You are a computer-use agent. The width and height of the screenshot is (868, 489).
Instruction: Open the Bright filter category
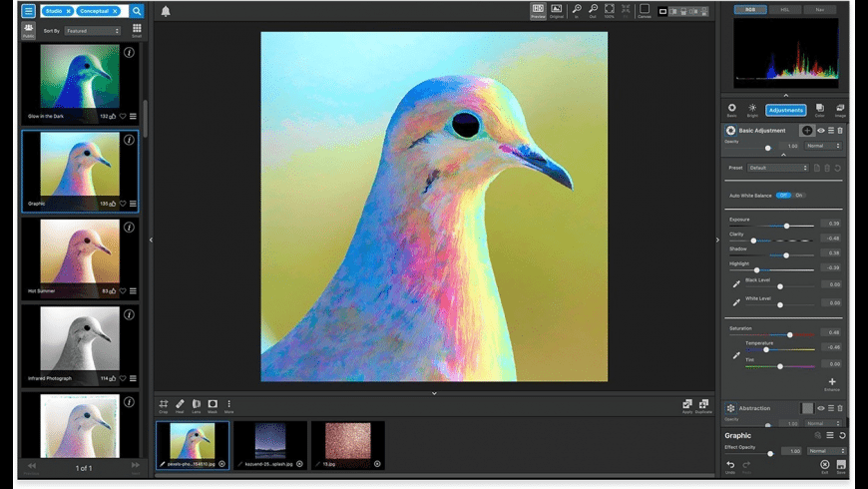752,110
